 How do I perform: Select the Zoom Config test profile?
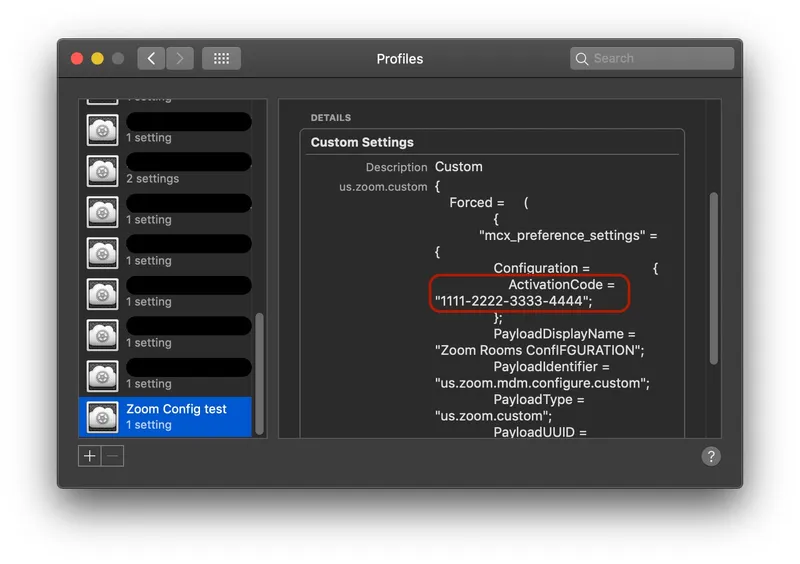pyautogui.click(x=165, y=417)
